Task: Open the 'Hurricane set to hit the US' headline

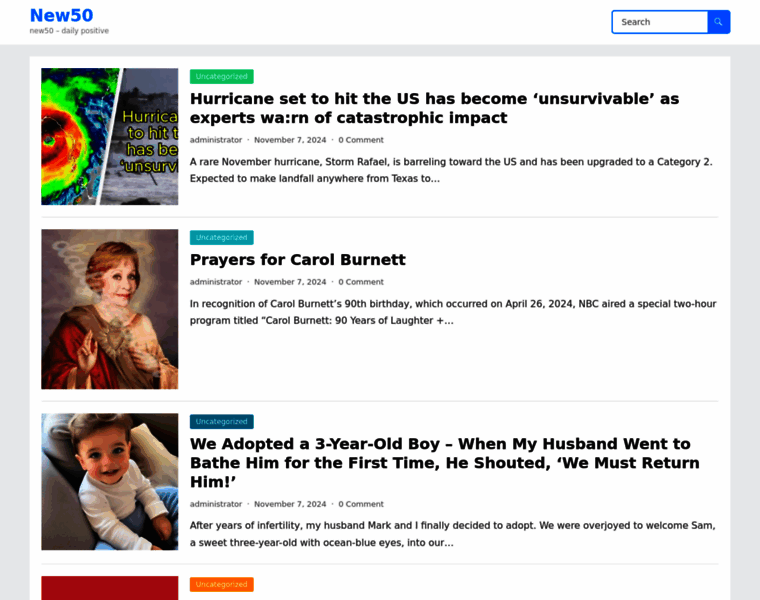Action: pos(434,108)
